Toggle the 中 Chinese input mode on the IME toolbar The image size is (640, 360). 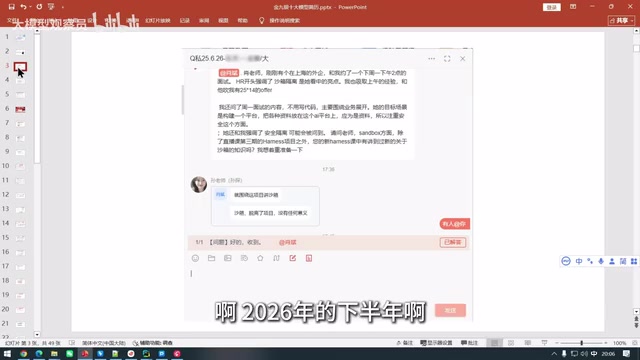point(579,261)
